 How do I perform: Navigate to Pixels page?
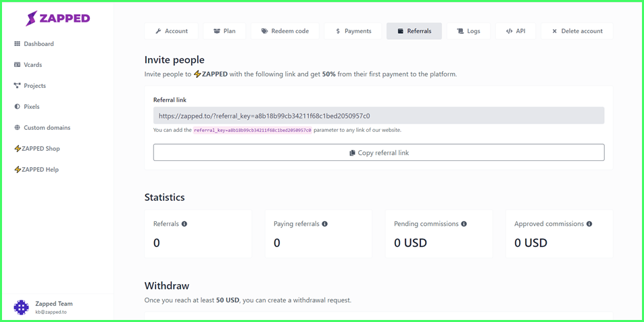coord(27,106)
